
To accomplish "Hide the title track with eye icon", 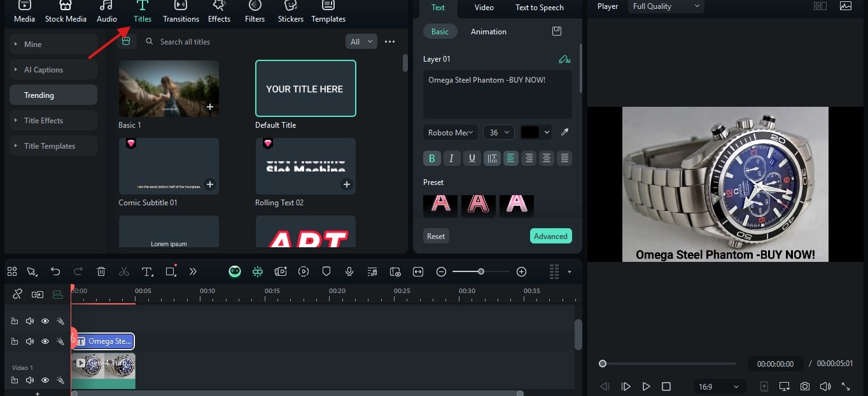I will (x=45, y=341).
